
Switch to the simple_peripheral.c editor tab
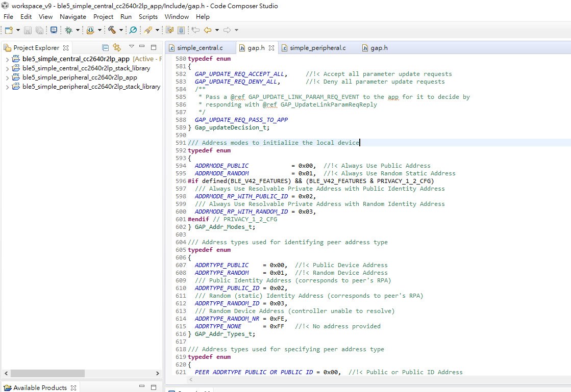317,48
